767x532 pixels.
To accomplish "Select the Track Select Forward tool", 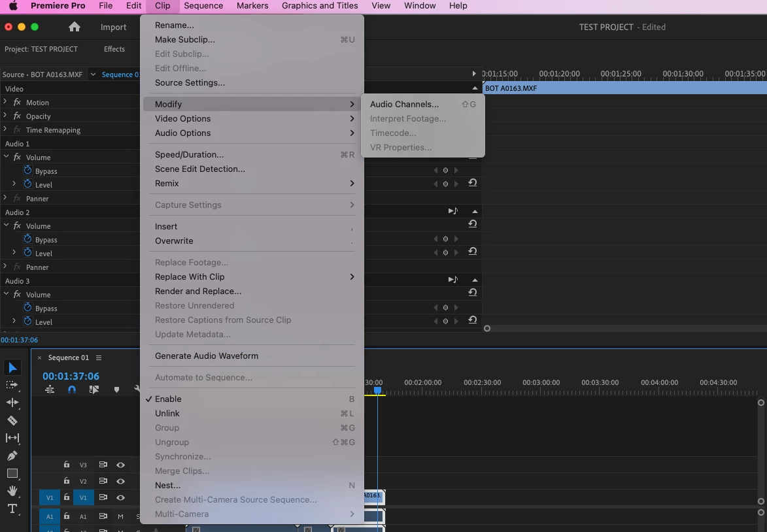I will click(x=12, y=385).
